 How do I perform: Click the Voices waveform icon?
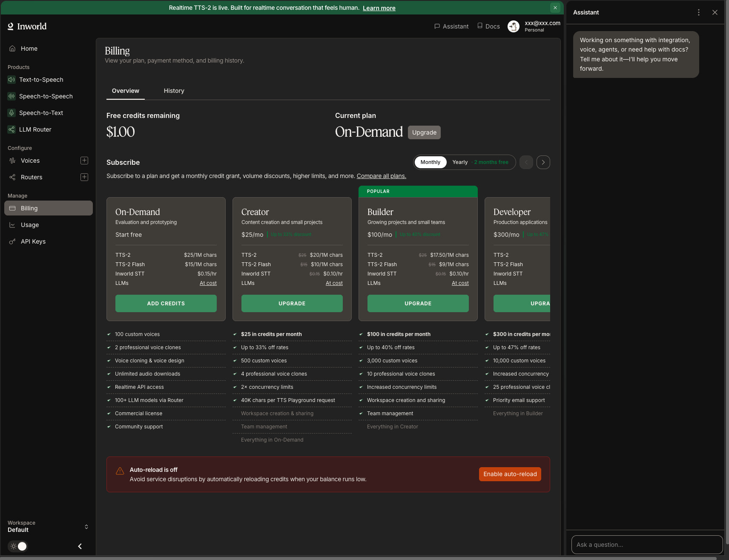click(12, 161)
